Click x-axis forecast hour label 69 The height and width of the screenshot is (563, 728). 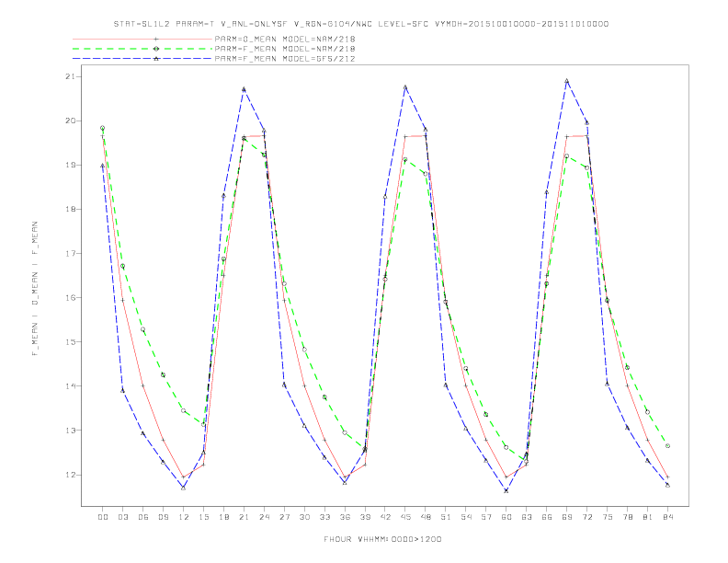click(567, 517)
